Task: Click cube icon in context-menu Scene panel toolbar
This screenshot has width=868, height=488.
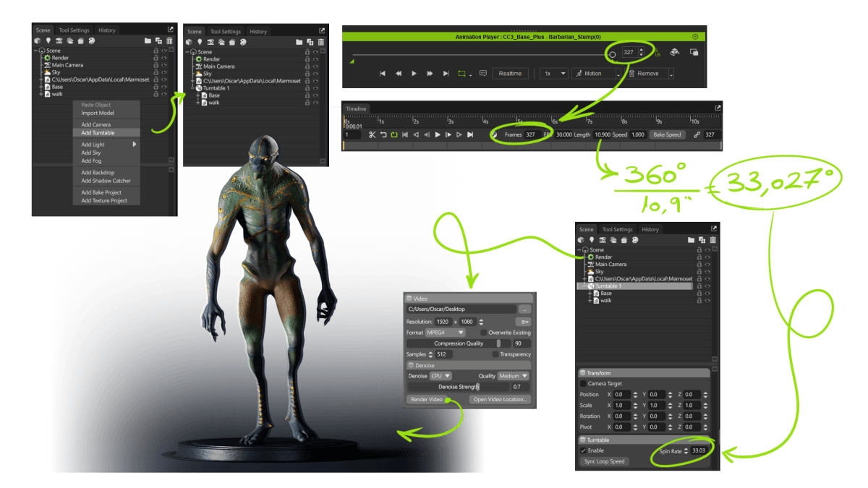Action: click(38, 40)
